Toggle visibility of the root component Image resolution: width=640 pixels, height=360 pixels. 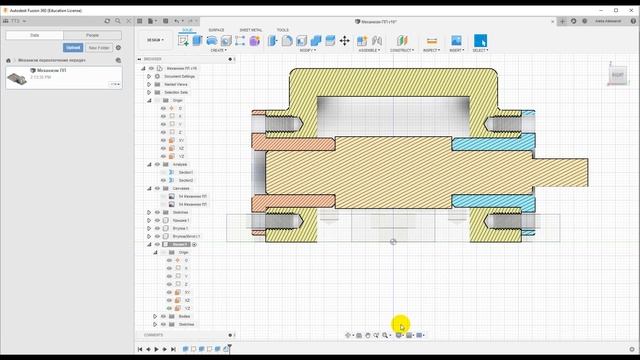151,68
